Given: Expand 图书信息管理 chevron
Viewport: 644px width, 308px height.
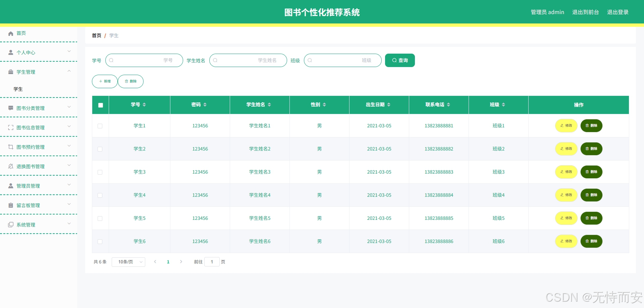Looking at the screenshot, I should click(69, 126).
